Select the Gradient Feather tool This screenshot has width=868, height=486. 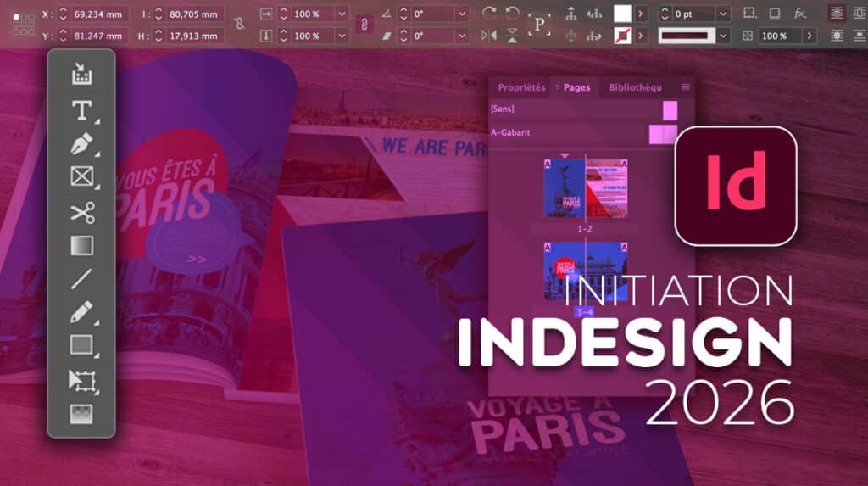tap(81, 414)
